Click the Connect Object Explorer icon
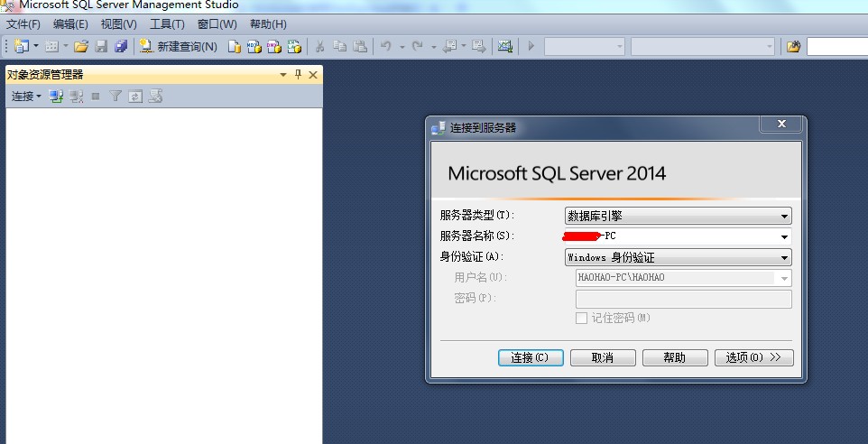The height and width of the screenshot is (444, 868). point(56,97)
